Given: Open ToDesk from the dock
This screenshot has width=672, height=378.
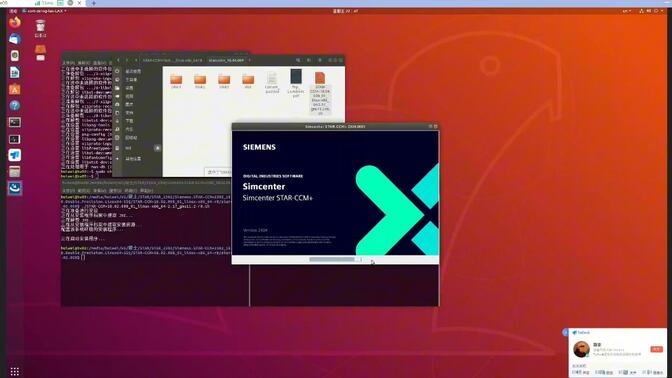Looking at the screenshot, I should pos(15,155).
